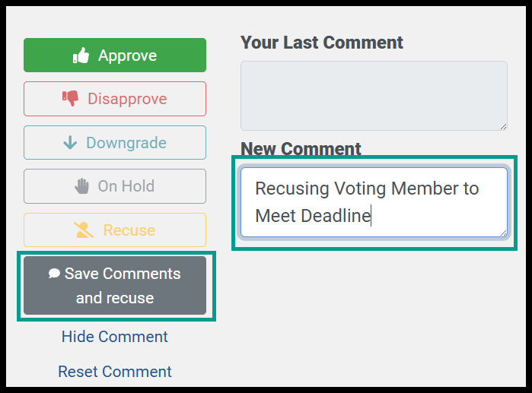The height and width of the screenshot is (393, 532).
Task: Grab the New Comment resize handle
Action: point(504,233)
